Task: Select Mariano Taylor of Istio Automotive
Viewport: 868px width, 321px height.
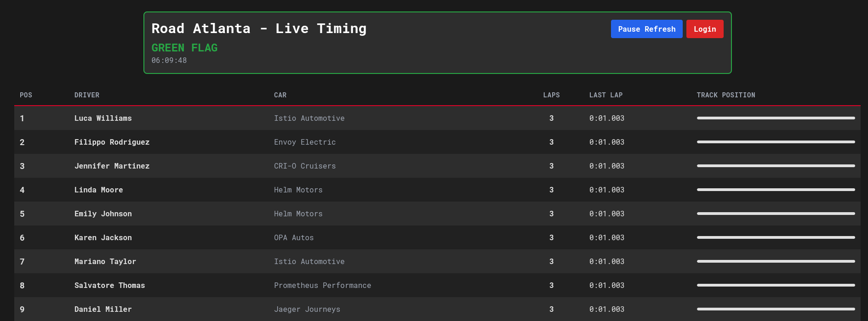Action: coord(105,261)
